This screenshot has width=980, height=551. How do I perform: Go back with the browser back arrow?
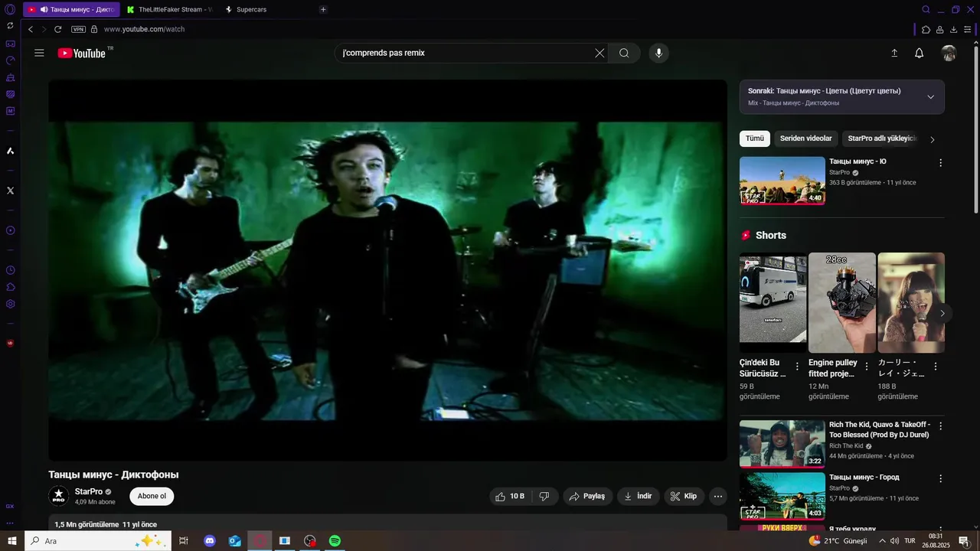[31, 29]
